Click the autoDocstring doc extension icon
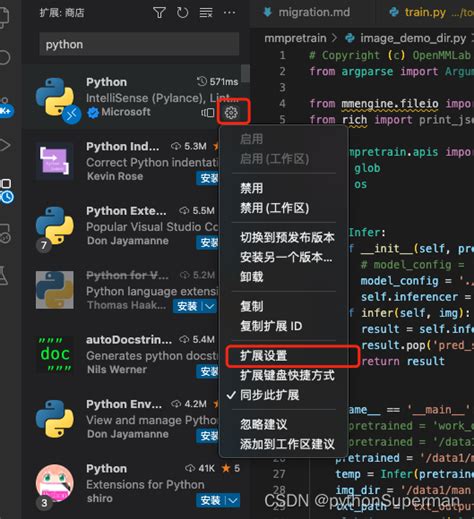This screenshot has width=474, height=519. 55,355
